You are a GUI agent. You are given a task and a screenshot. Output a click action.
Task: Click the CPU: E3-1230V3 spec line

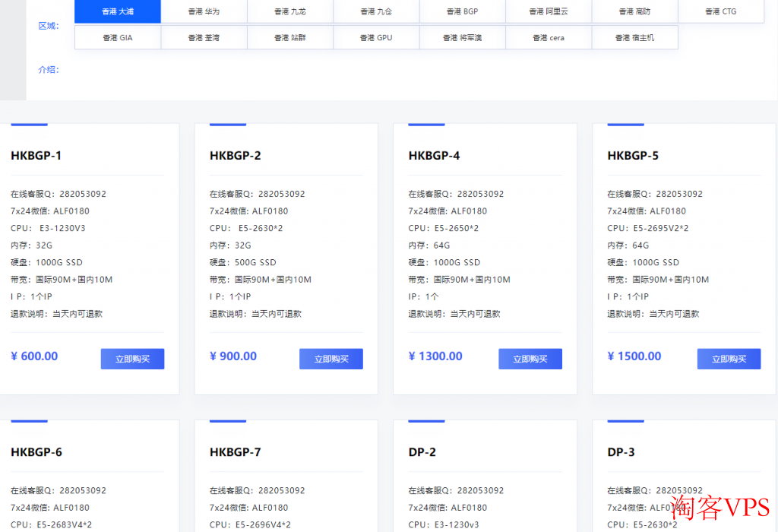(48, 228)
